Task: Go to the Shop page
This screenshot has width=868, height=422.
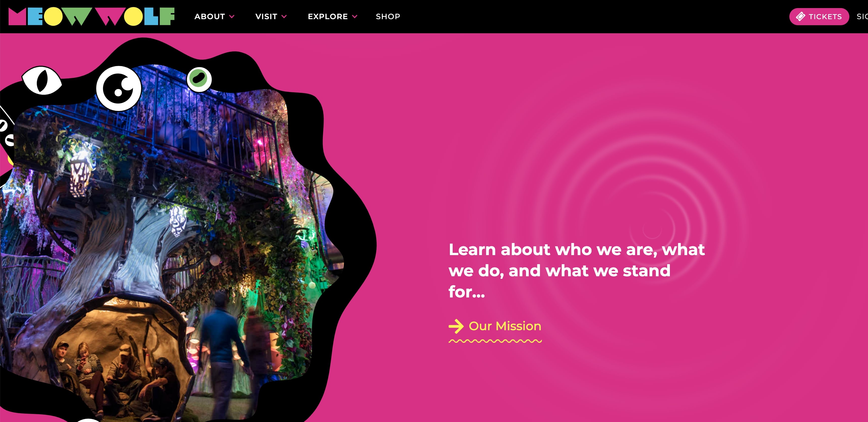Action: (388, 17)
